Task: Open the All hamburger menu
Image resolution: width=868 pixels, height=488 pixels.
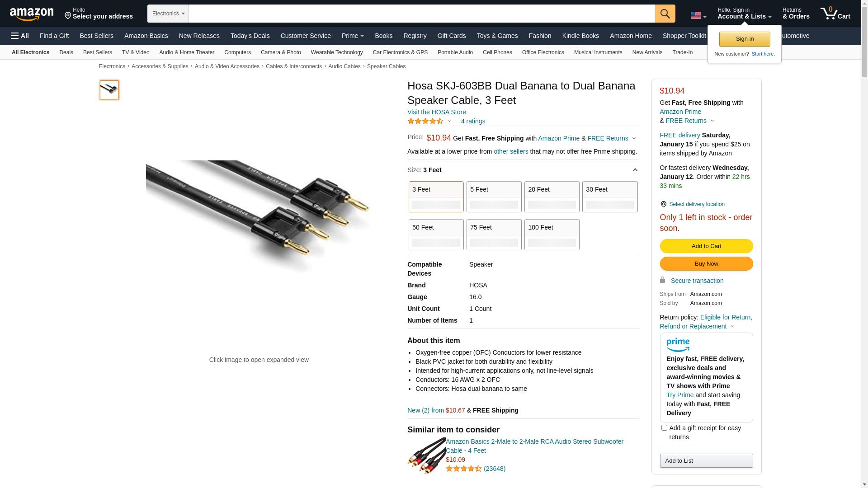Action: (20, 36)
